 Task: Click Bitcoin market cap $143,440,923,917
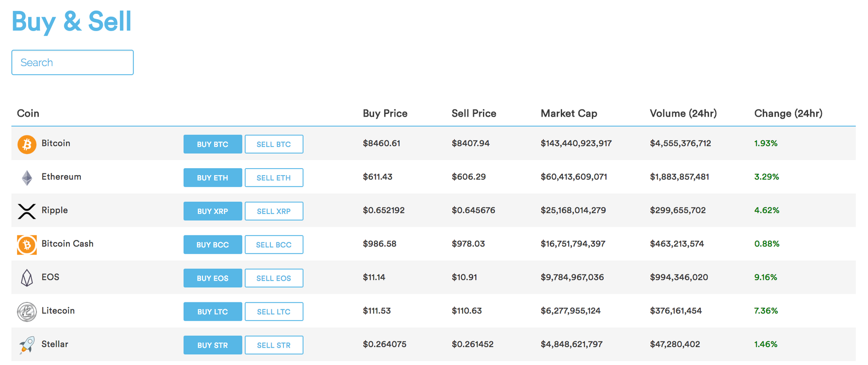click(576, 143)
